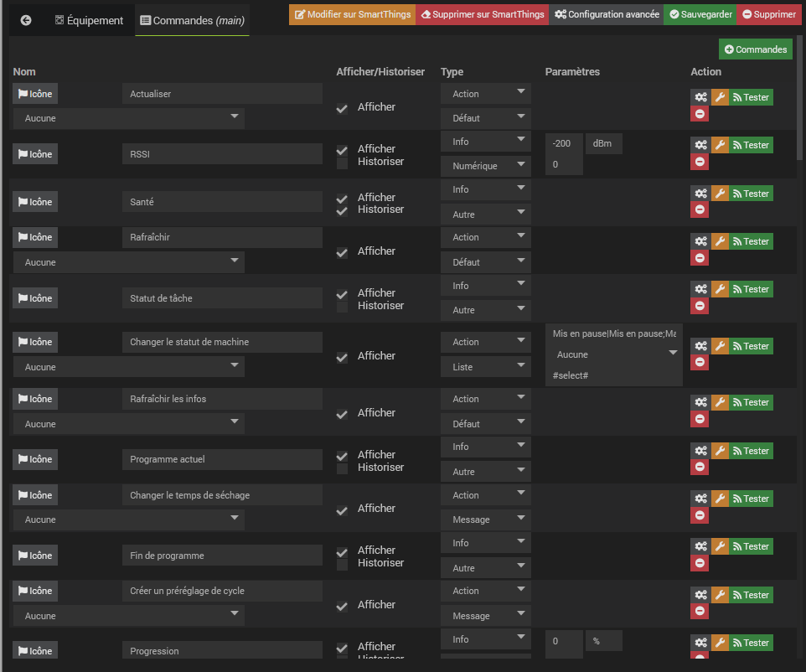Go back using the arrow icon

26,20
